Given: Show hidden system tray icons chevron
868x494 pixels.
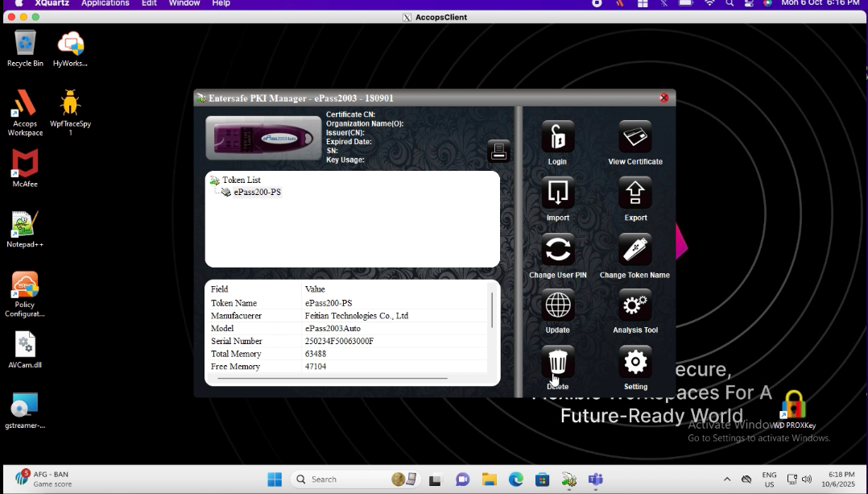Looking at the screenshot, I should tap(727, 479).
